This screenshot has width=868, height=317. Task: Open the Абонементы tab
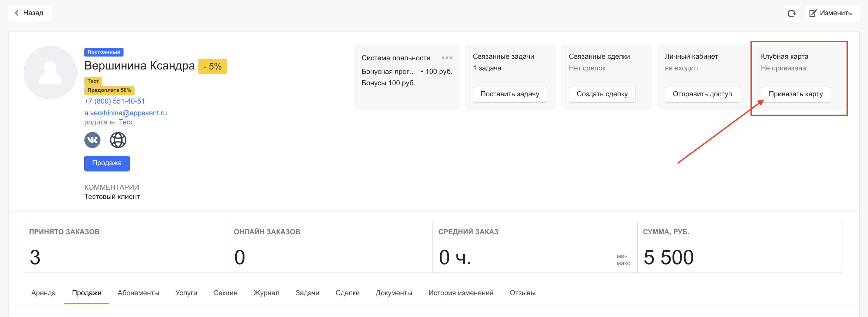(x=138, y=293)
